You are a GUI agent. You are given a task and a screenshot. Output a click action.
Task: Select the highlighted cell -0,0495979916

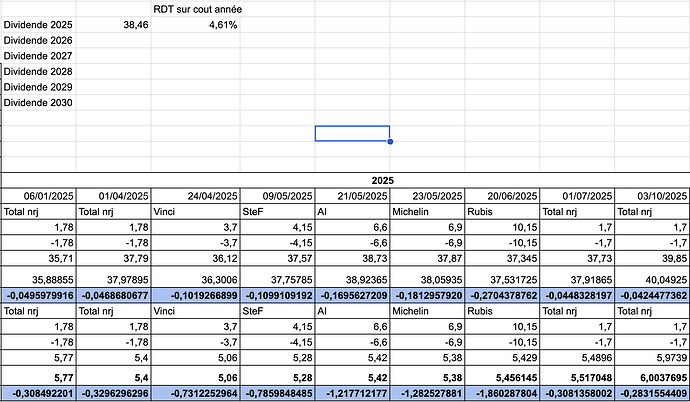tap(38, 295)
